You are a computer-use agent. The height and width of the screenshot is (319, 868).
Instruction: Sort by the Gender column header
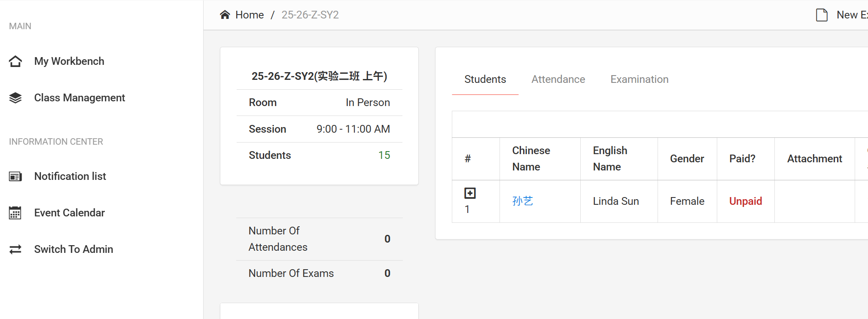pyautogui.click(x=687, y=159)
